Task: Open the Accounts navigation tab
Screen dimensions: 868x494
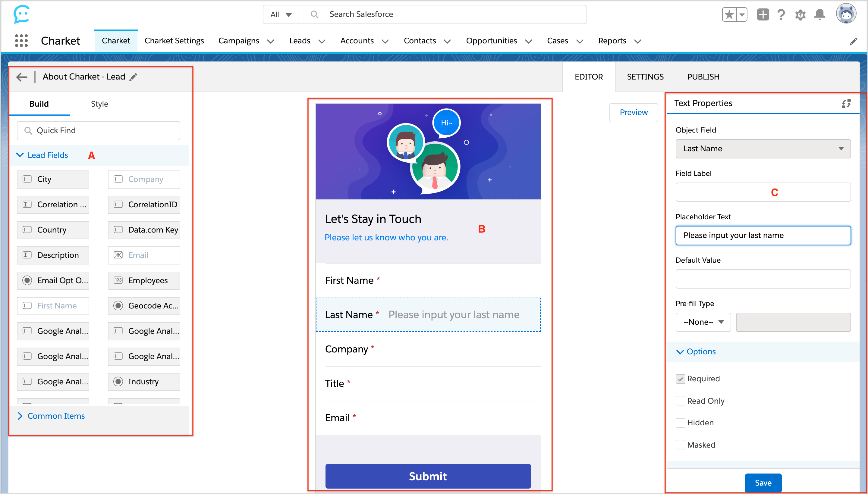Action: tap(357, 41)
